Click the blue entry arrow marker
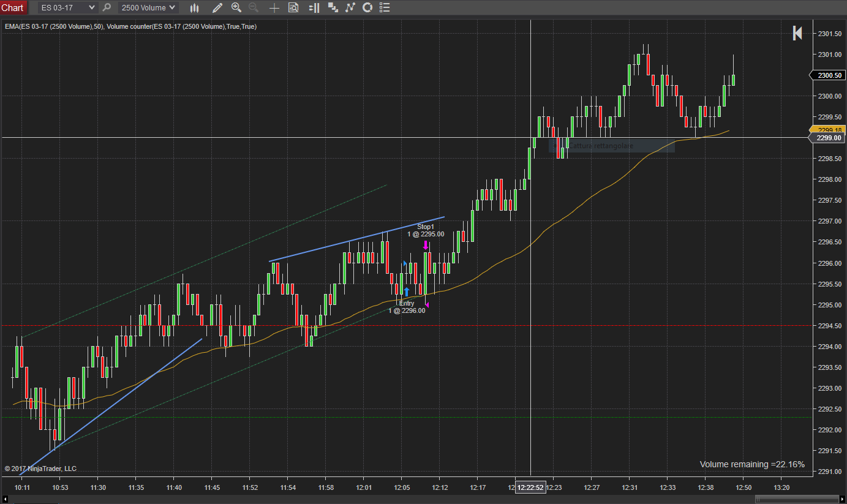The width and height of the screenshot is (847, 504). [407, 291]
